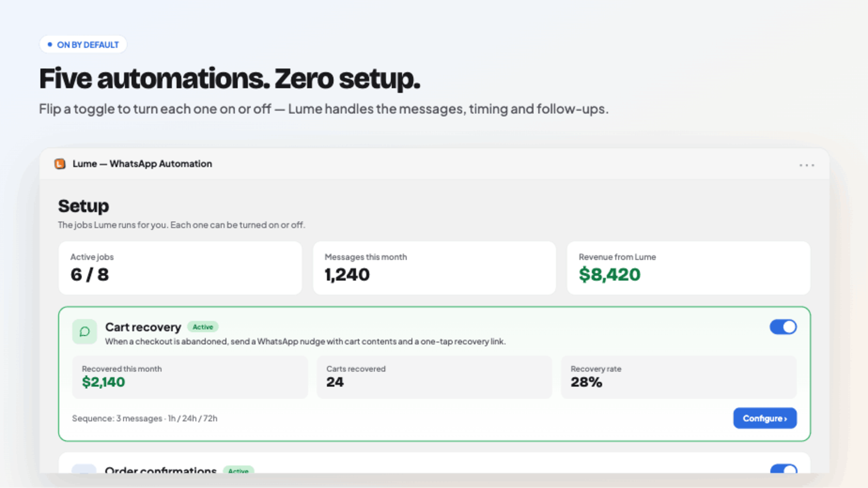The height and width of the screenshot is (488, 868).
Task: Click the Lume — WhatsApp Automation title
Action: [142, 164]
